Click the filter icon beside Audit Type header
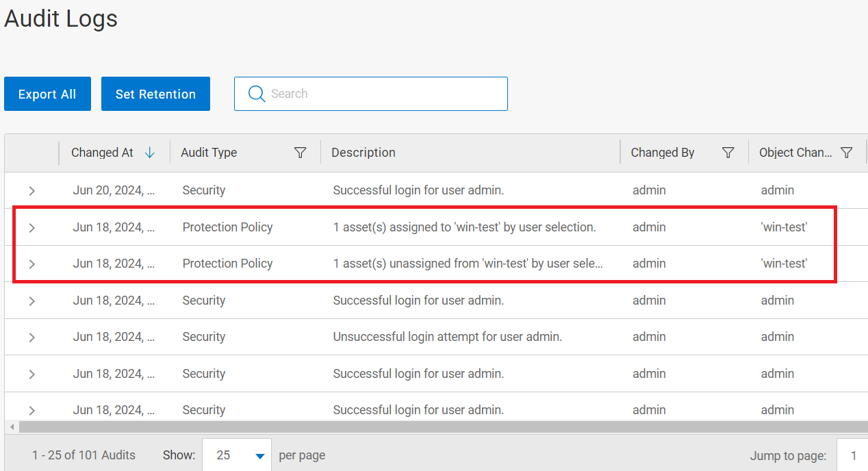Image resolution: width=868 pixels, height=471 pixels. coord(301,153)
